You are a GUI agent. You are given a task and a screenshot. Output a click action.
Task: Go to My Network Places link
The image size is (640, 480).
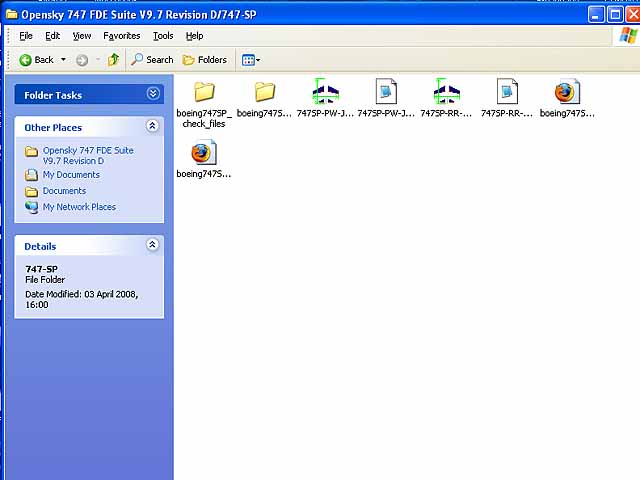coord(79,207)
